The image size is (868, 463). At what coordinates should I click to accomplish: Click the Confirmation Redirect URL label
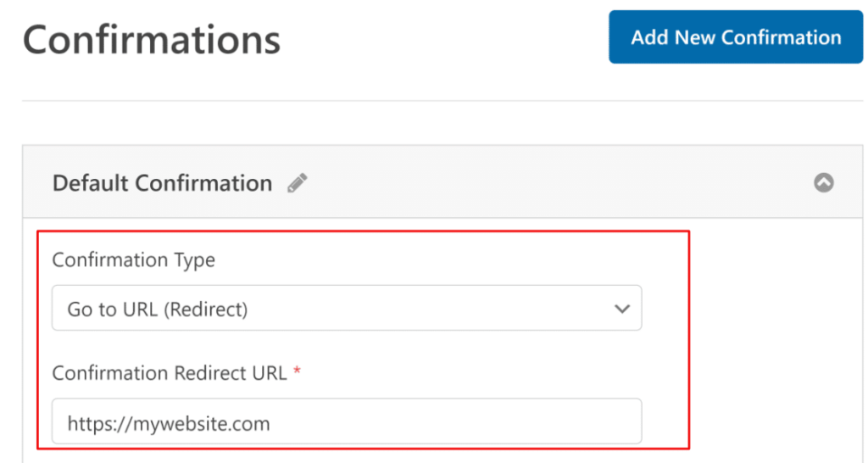pos(170,372)
